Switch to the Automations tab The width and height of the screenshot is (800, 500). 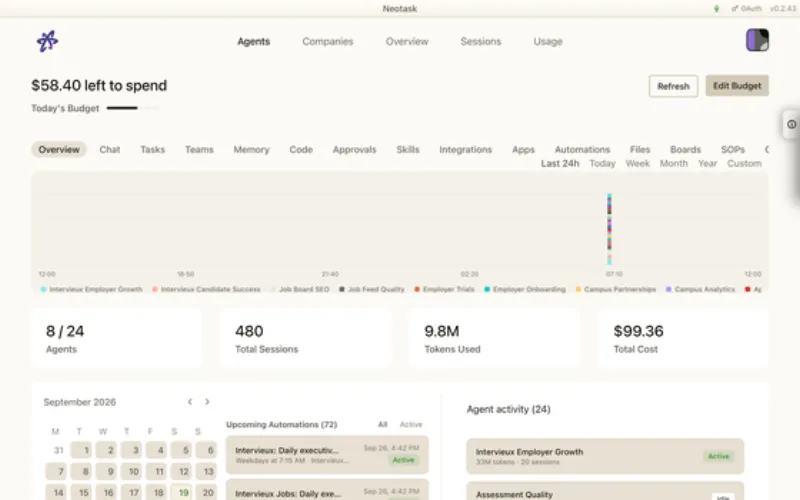582,149
